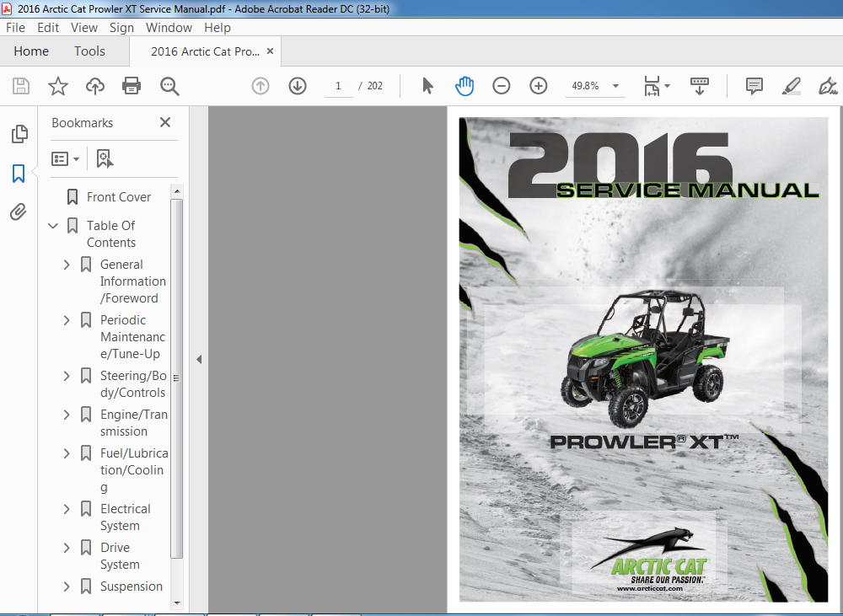
Task: Toggle the Bookmarks panel ribbon icon
Action: [19, 174]
